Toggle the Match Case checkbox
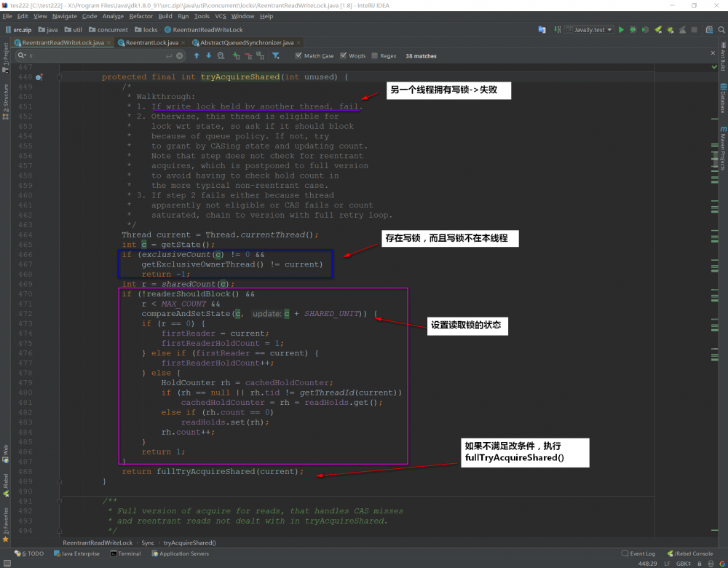The height and width of the screenshot is (568, 728). pyautogui.click(x=298, y=55)
